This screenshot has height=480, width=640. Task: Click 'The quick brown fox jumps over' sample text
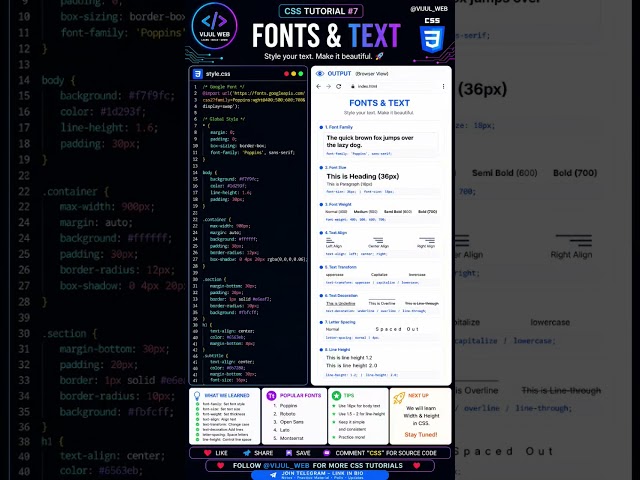click(x=370, y=138)
